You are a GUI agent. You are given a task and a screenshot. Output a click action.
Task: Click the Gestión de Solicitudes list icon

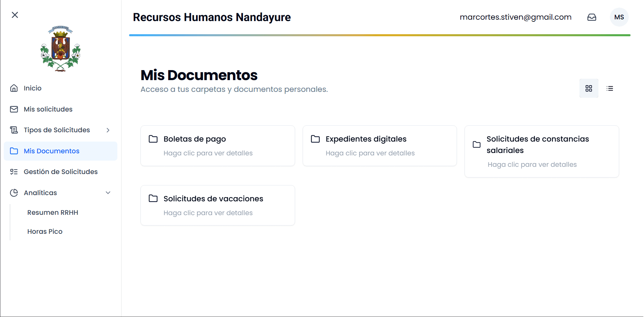(x=14, y=172)
